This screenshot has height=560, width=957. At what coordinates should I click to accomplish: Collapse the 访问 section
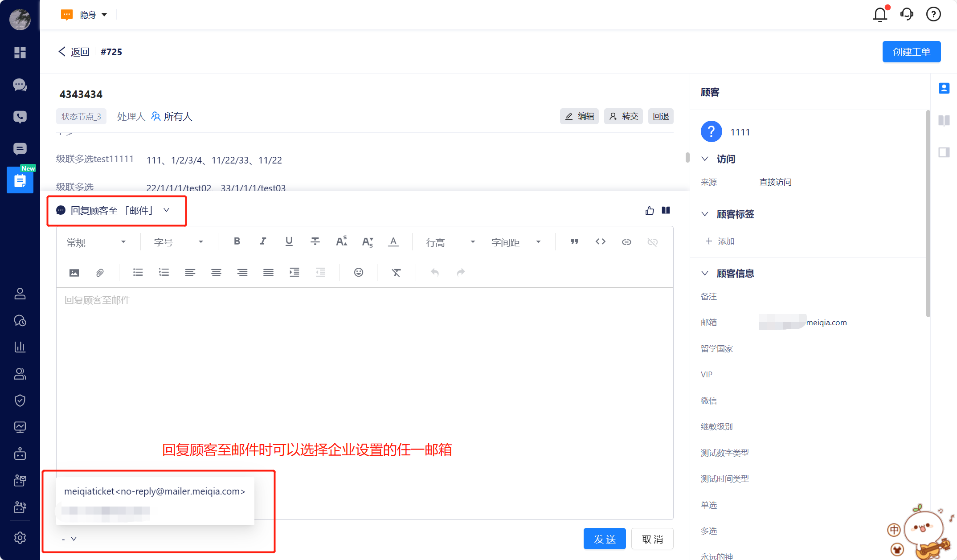tap(705, 159)
